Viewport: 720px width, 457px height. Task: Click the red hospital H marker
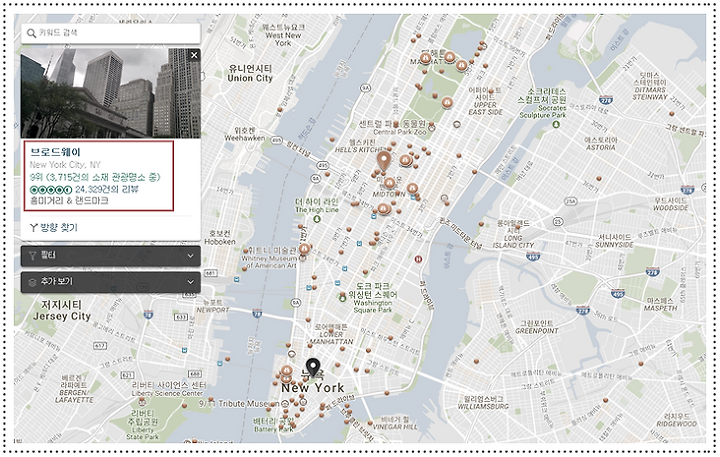(418, 259)
